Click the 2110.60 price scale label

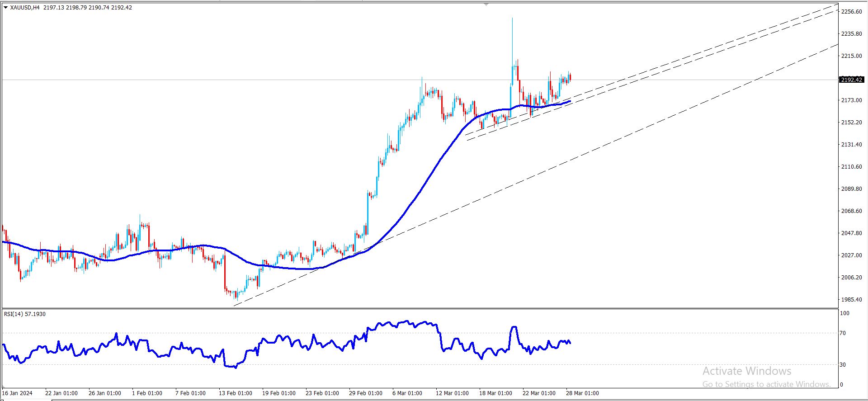[851, 167]
